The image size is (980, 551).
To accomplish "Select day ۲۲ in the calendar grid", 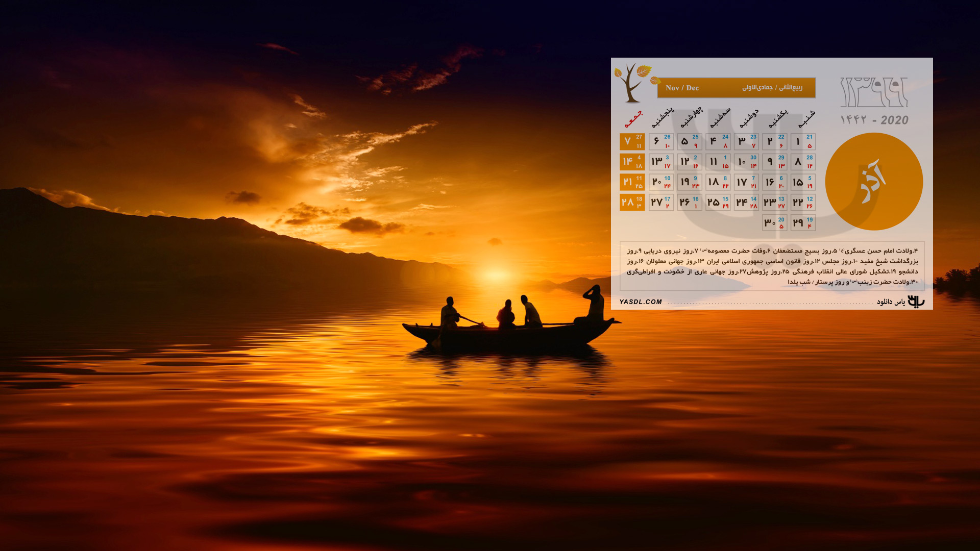I will click(x=803, y=203).
